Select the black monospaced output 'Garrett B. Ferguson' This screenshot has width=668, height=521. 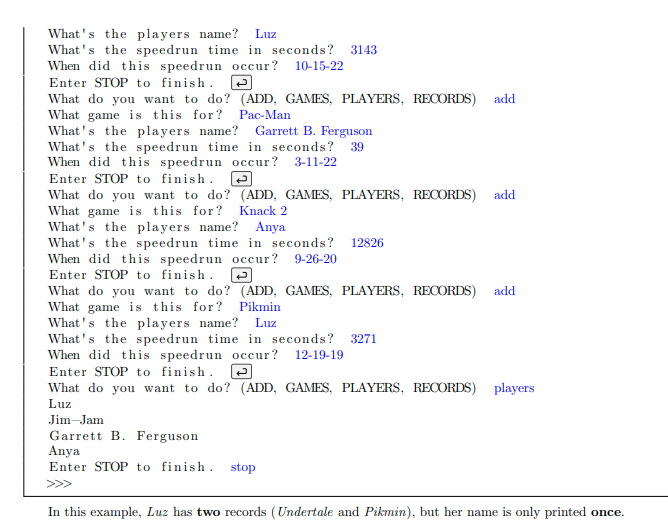(124, 436)
